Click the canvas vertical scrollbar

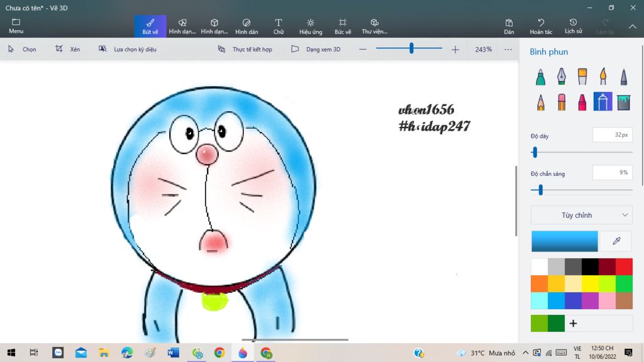516,200
